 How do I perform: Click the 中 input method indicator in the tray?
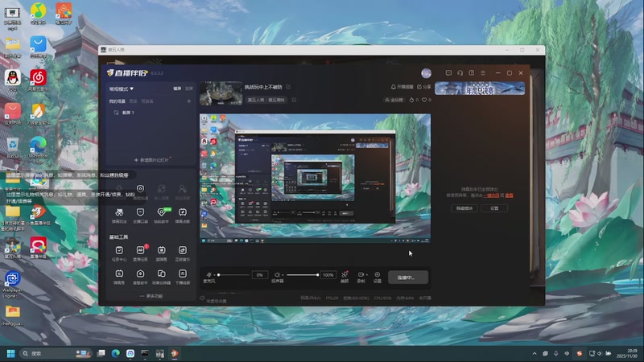567,353
